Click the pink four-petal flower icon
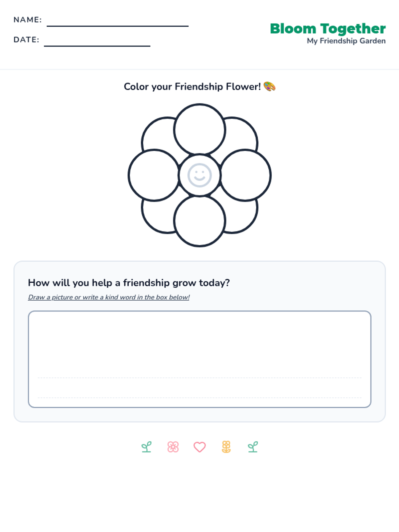399x532 pixels. tap(173, 447)
